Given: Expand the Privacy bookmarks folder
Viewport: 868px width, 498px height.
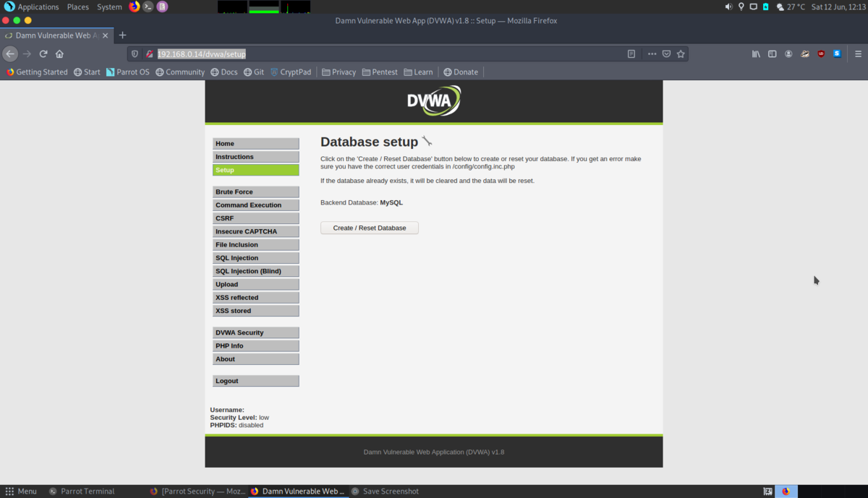Looking at the screenshot, I should [x=339, y=72].
